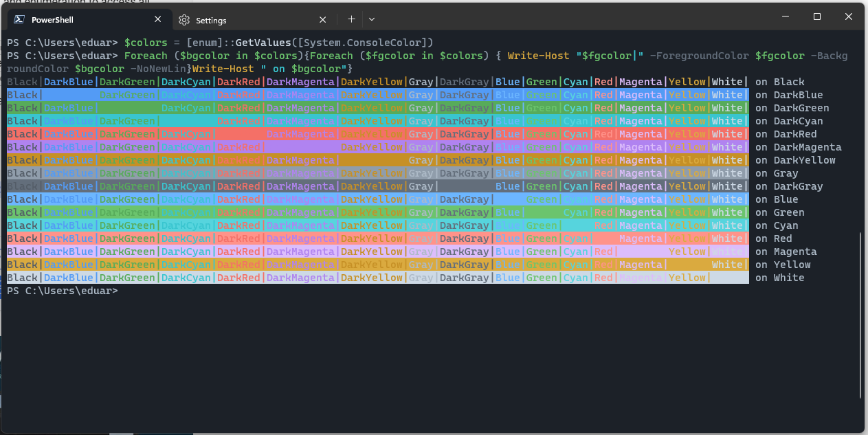Screen dimensions: 868x435
Task: Switch to the PowerShell tab
Action: [88, 20]
